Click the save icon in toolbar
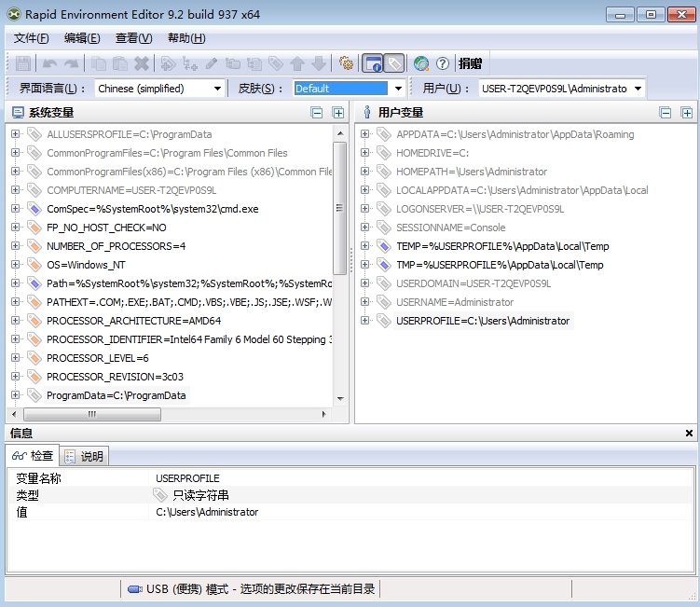The image size is (700, 607). point(23,63)
